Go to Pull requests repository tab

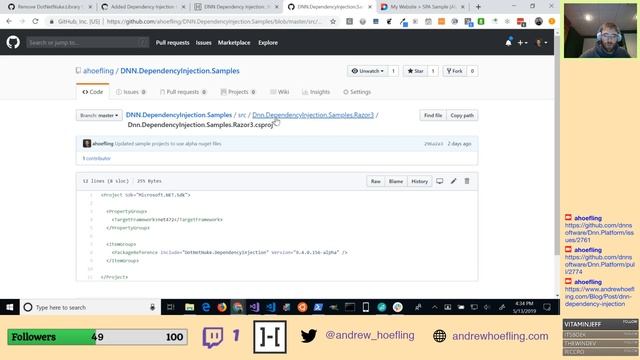(183, 92)
